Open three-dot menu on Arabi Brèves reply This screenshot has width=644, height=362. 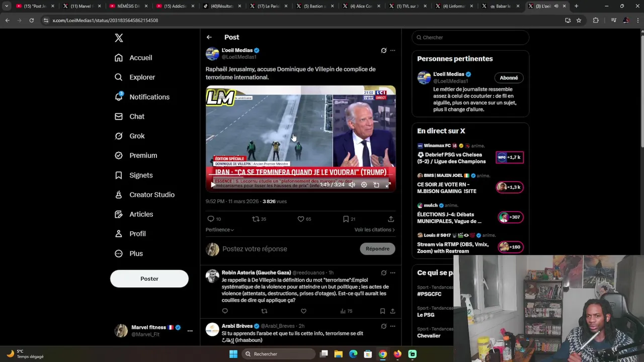pyautogui.click(x=392, y=326)
